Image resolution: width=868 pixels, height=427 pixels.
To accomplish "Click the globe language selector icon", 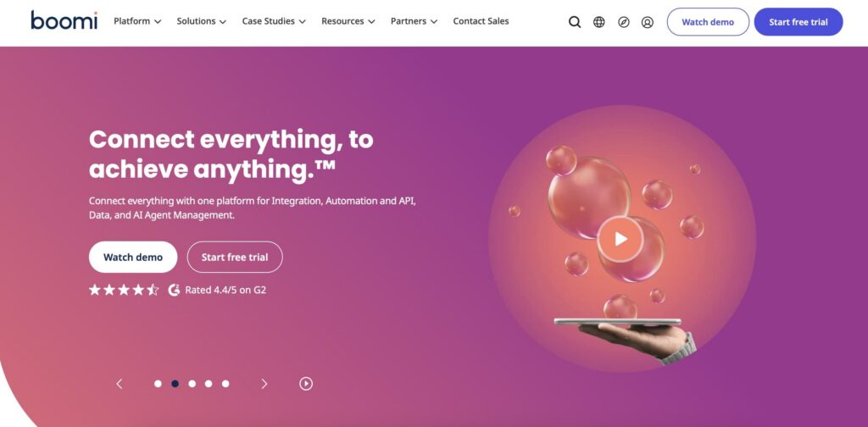I will coord(599,22).
